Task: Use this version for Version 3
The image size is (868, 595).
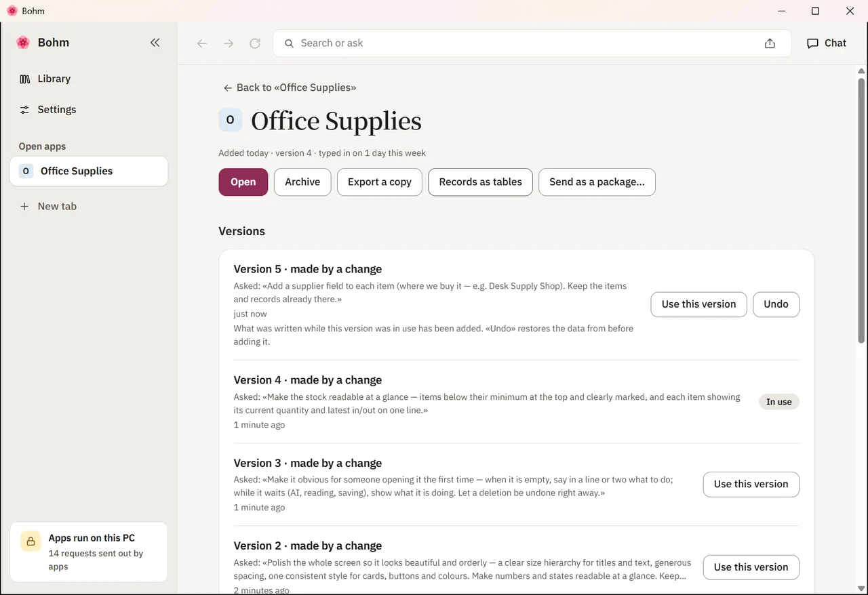Action: coord(751,485)
